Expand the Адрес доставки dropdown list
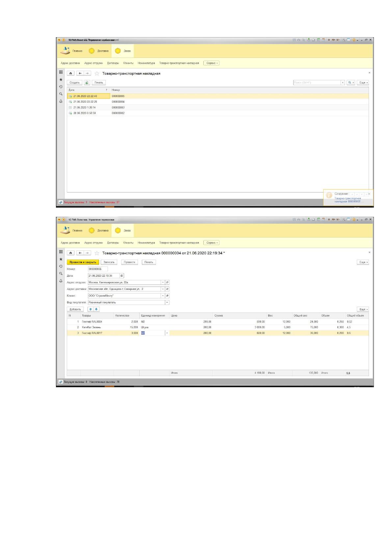The height and width of the screenshot is (554, 392). [x=163, y=289]
